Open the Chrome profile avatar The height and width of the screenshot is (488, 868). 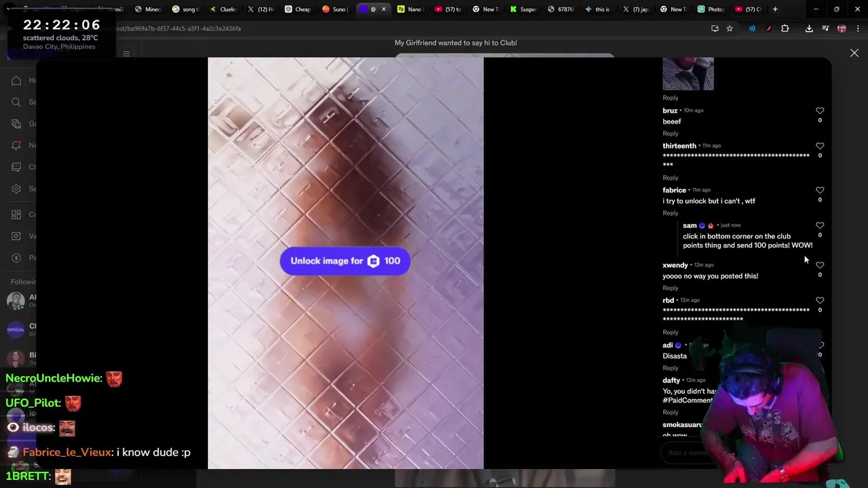pyautogui.click(x=842, y=28)
